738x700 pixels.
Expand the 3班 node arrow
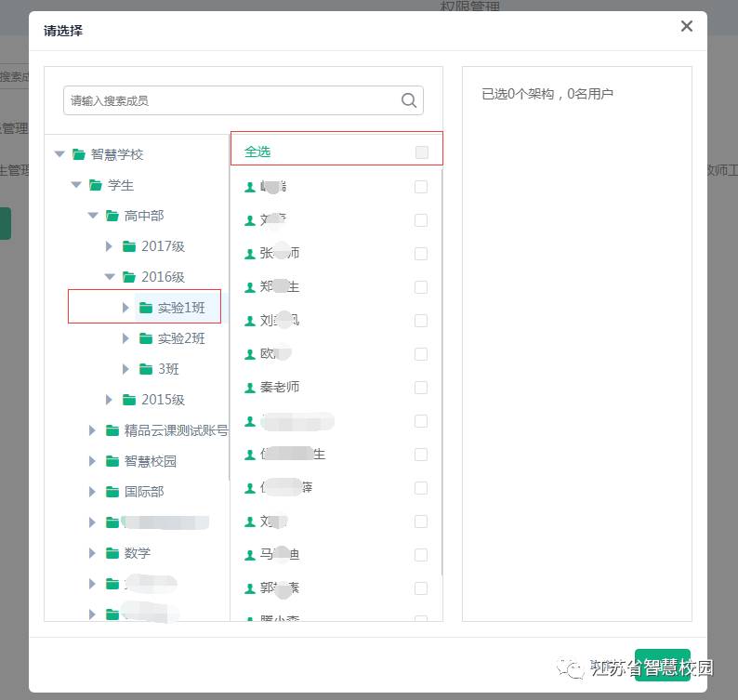pyautogui.click(x=125, y=369)
